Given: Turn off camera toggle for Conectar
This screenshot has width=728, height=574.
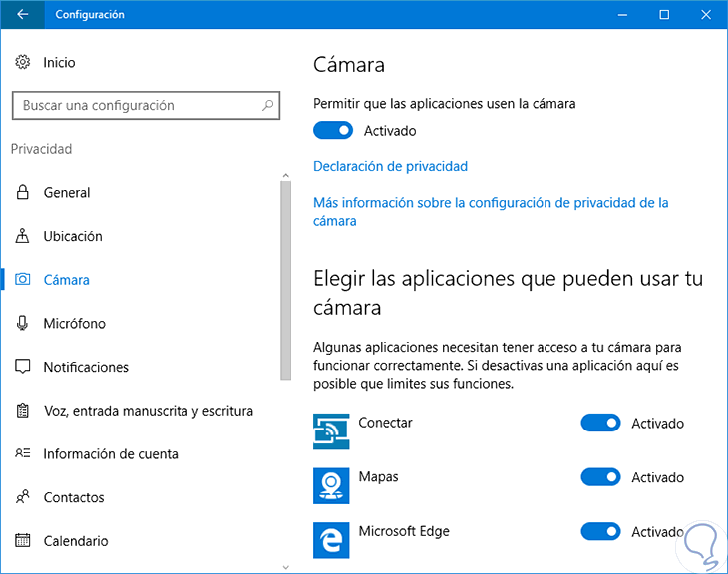Looking at the screenshot, I should pos(600,424).
